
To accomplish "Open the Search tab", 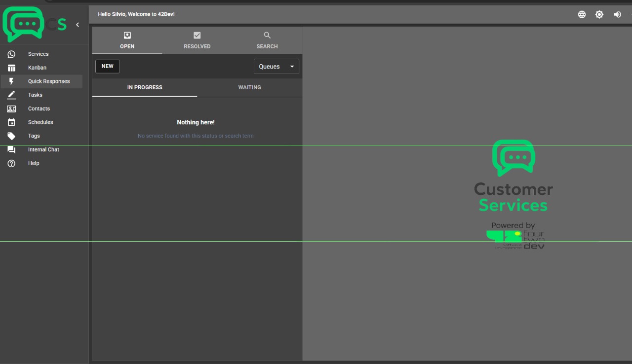I will point(267,40).
